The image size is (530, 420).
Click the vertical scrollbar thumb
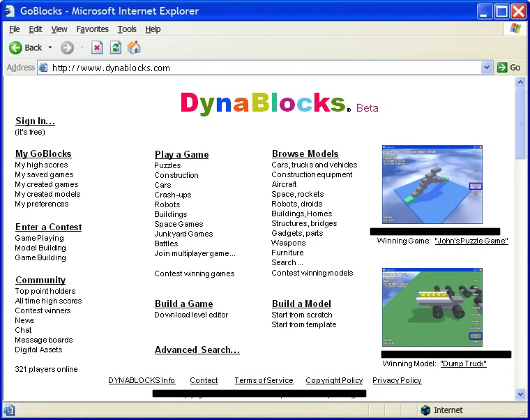(520, 123)
